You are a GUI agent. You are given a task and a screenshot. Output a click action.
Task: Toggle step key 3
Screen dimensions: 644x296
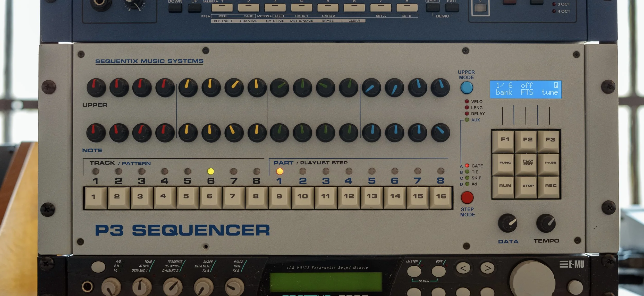(142, 198)
